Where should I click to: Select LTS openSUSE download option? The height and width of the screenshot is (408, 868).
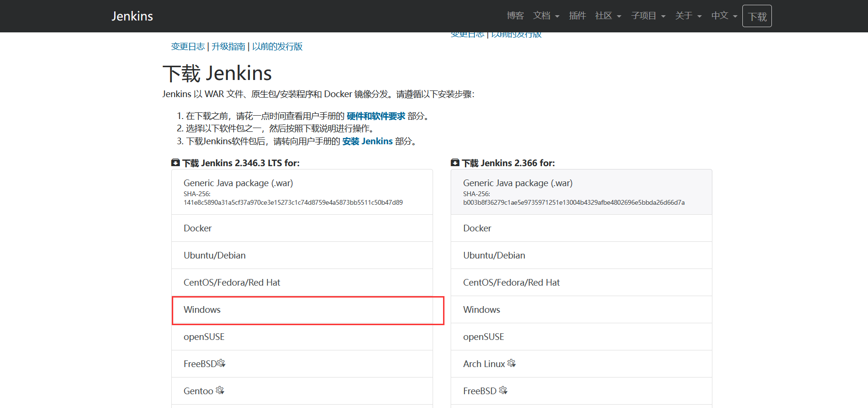tap(302, 337)
